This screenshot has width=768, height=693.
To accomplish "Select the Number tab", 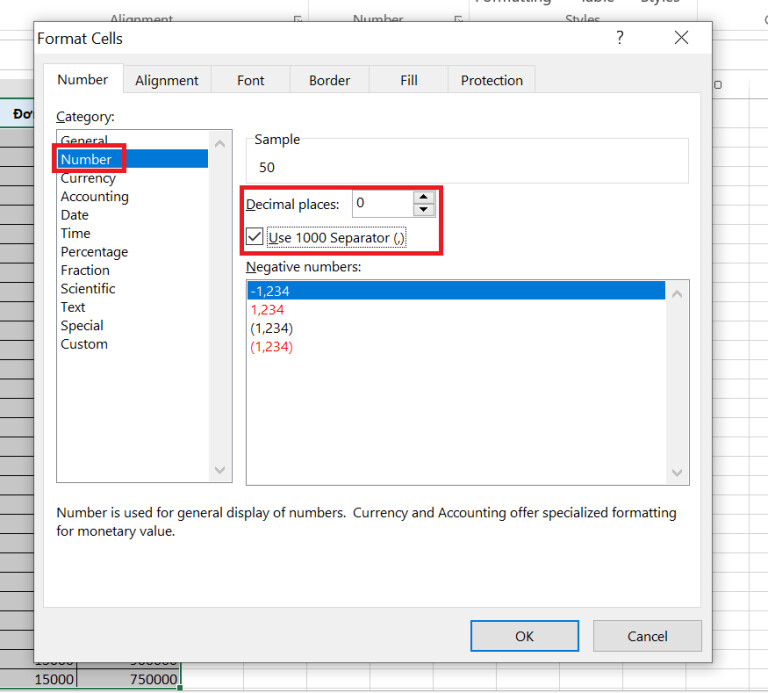I will [x=83, y=79].
